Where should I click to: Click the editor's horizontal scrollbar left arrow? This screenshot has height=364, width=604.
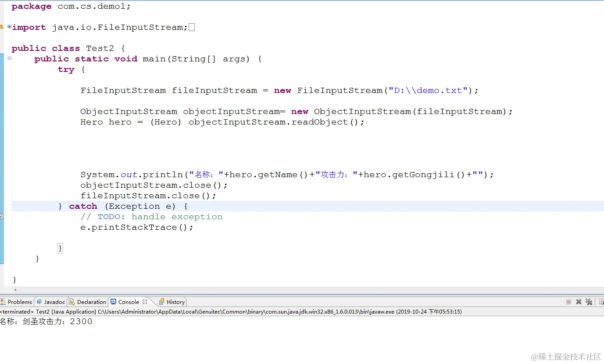click(x=15, y=290)
